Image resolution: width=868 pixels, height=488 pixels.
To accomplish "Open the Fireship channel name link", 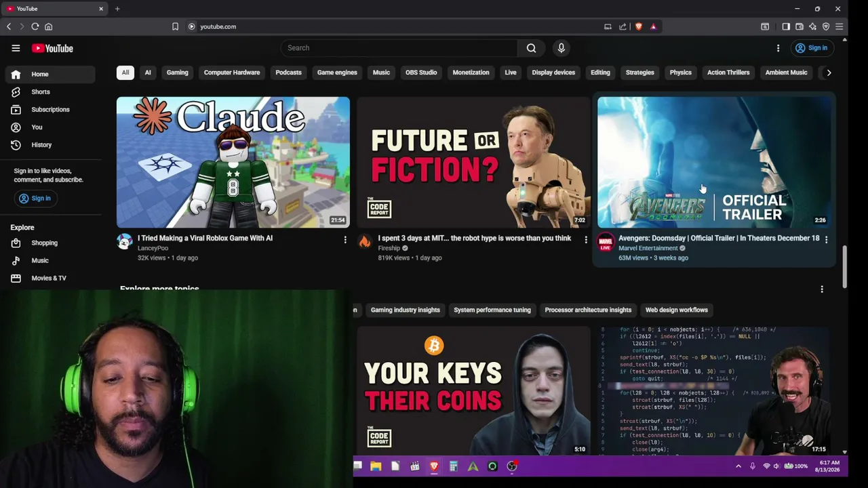I will [x=389, y=249].
